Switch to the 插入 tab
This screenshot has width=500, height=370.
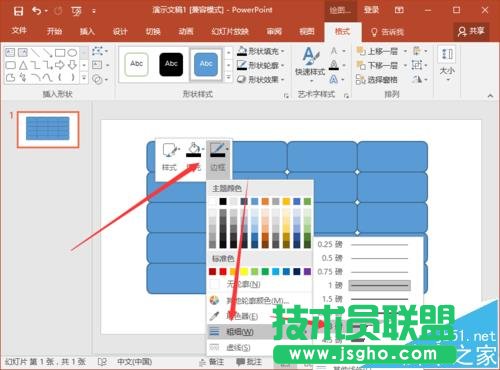pyautogui.click(x=87, y=32)
